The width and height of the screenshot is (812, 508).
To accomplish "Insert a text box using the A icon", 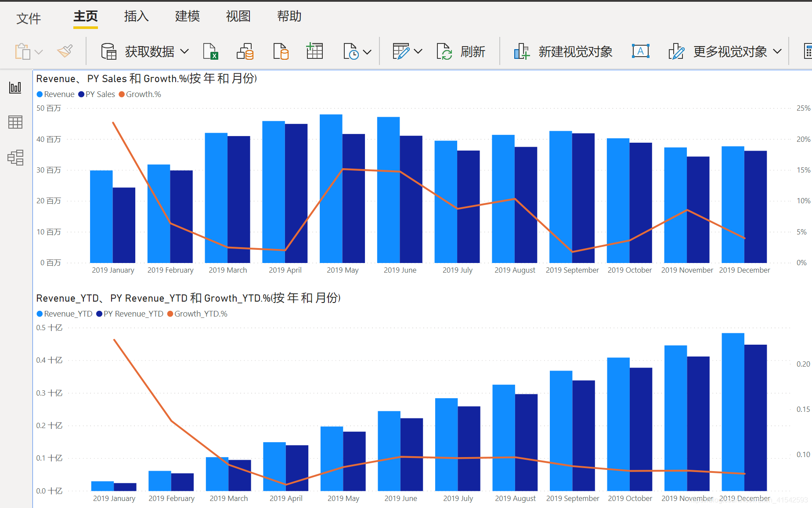I will [641, 51].
